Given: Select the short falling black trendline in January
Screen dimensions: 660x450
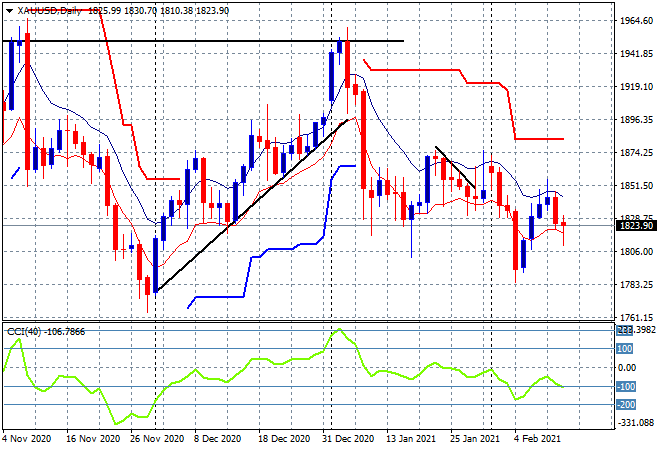Looking at the screenshot, I should click(x=455, y=167).
